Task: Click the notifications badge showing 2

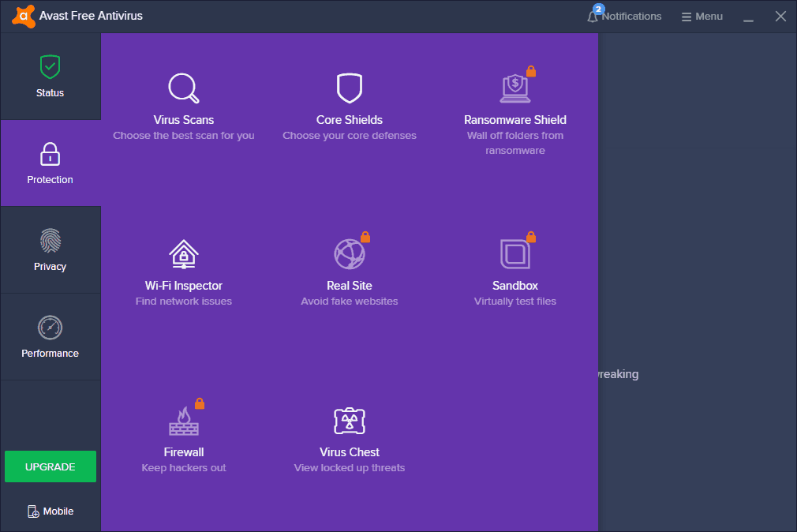Action: (x=598, y=9)
